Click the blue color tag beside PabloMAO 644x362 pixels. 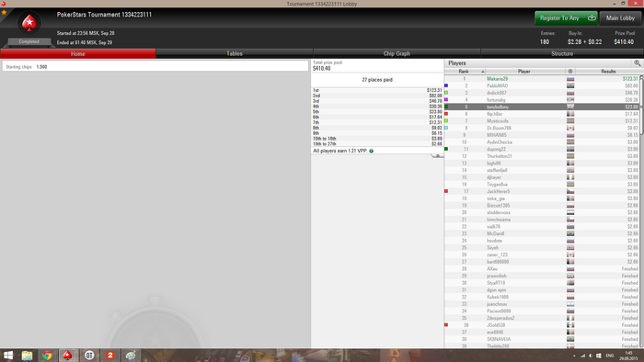[x=446, y=85]
